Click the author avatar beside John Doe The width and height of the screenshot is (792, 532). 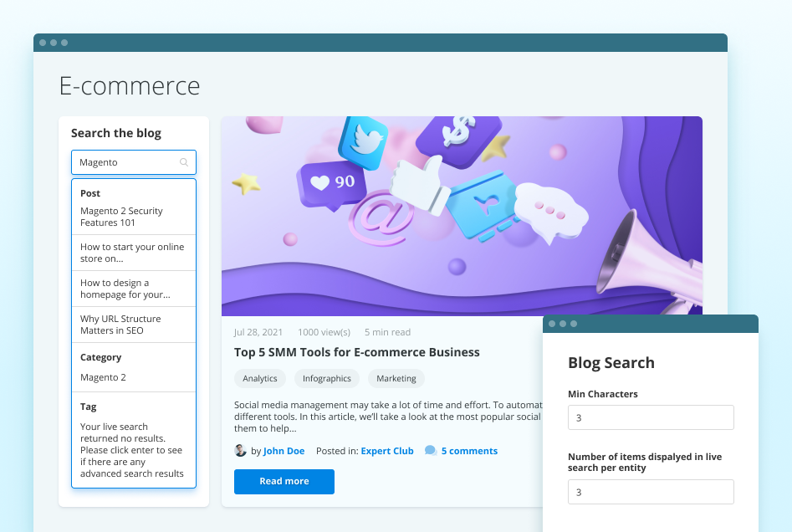241,451
